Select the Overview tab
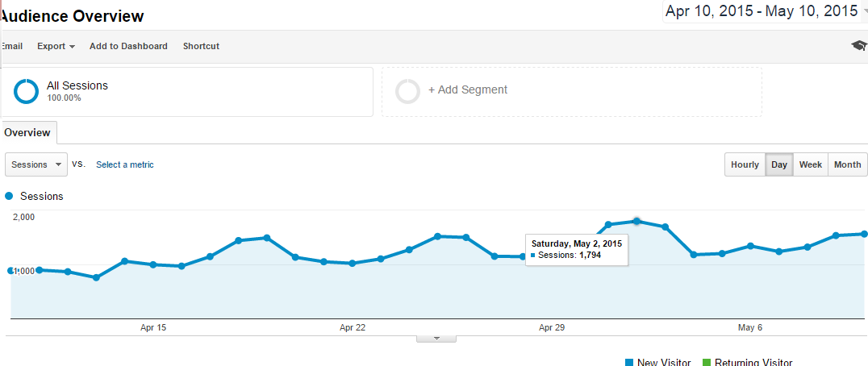Screen dimensions: 868x366 click(27, 132)
